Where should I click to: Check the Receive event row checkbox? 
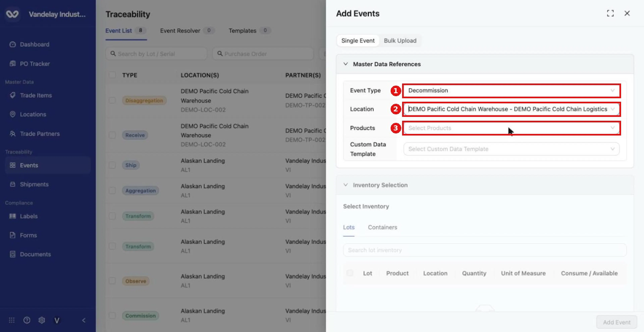tap(112, 135)
